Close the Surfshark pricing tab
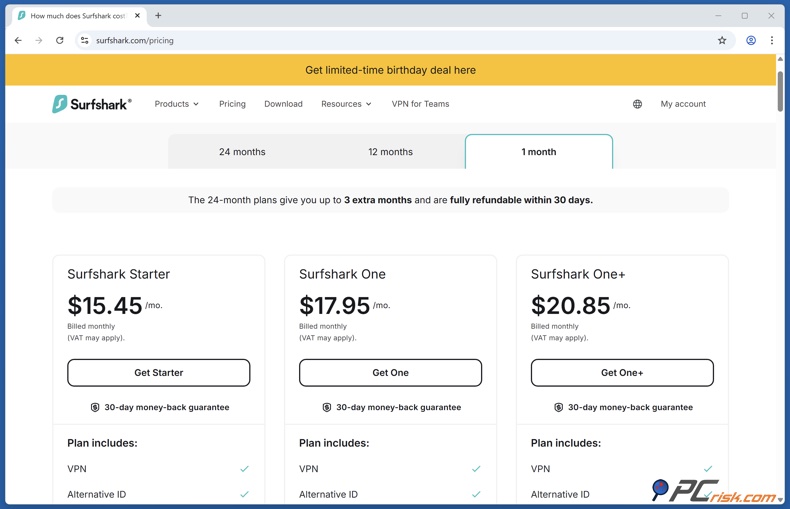 pos(137,16)
